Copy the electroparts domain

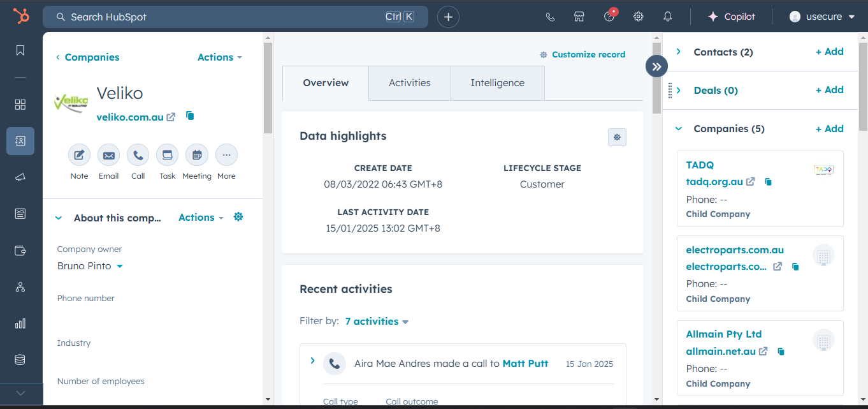[795, 267]
